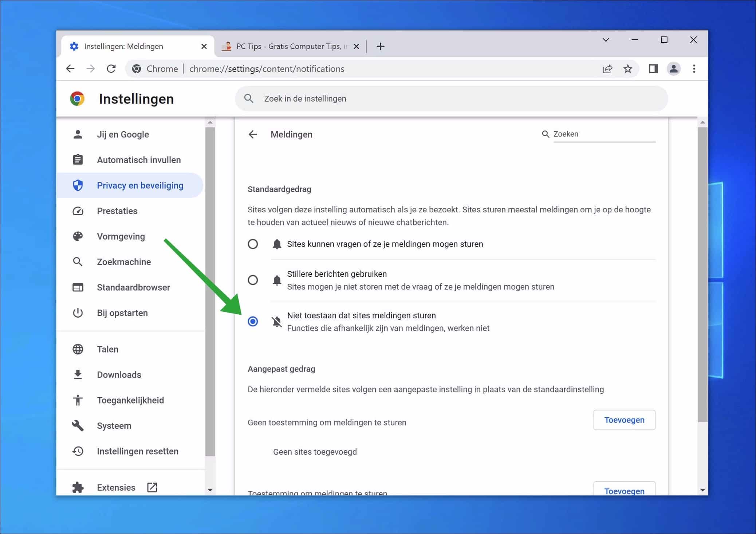The height and width of the screenshot is (534, 756).
Task: Open the profile avatar menu
Action: tap(674, 68)
